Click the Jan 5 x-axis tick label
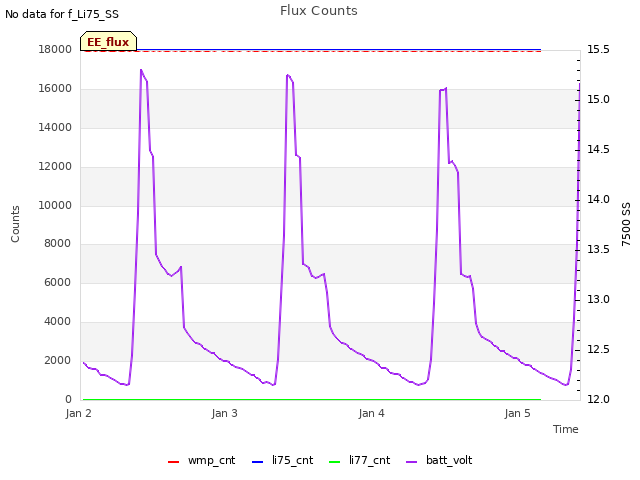The image size is (640, 480). coord(518,413)
